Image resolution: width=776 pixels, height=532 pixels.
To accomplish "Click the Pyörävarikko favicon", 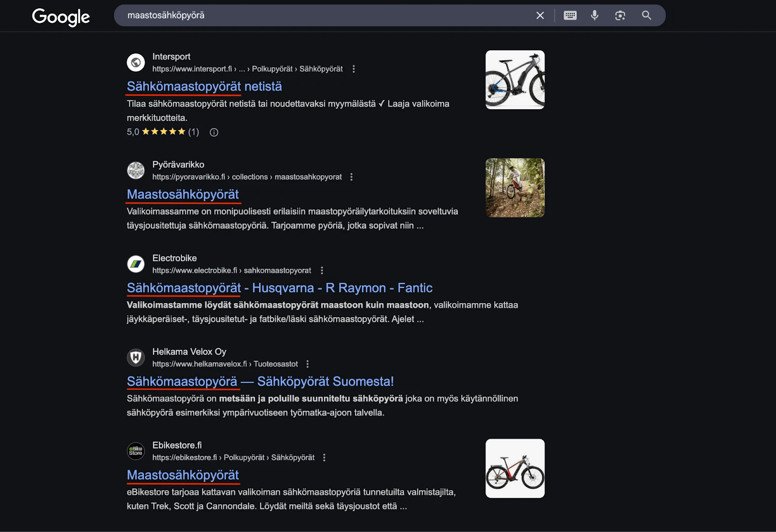I will tap(136, 171).
